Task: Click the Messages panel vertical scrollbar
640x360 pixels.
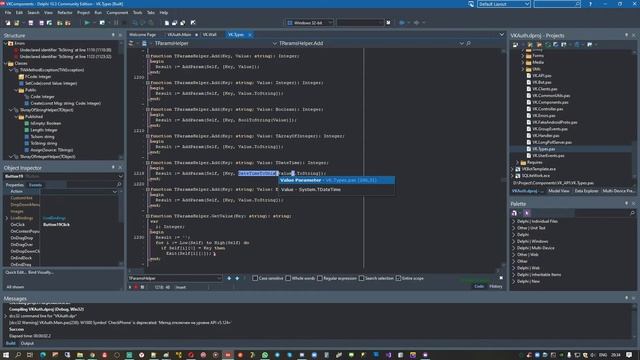Action: click(634, 320)
